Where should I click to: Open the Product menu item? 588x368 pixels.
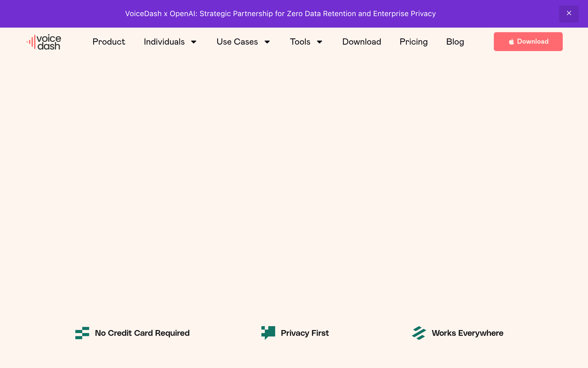[x=109, y=42]
